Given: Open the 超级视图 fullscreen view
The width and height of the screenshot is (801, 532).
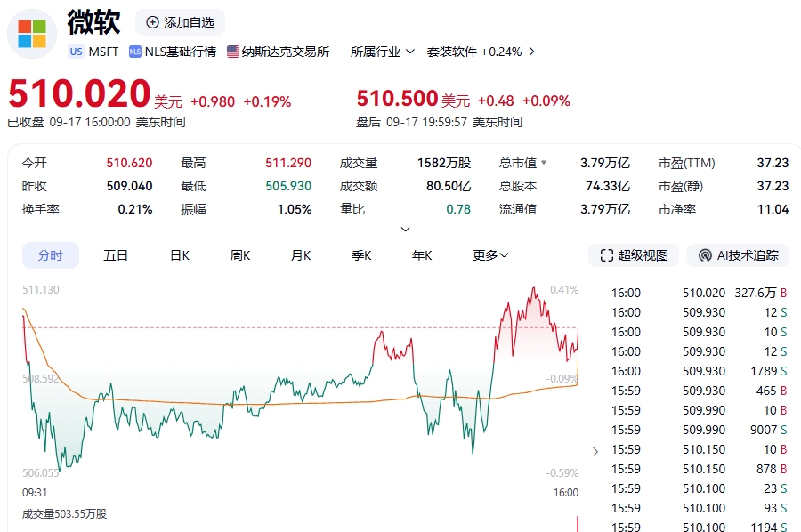Looking at the screenshot, I should coord(634,255).
